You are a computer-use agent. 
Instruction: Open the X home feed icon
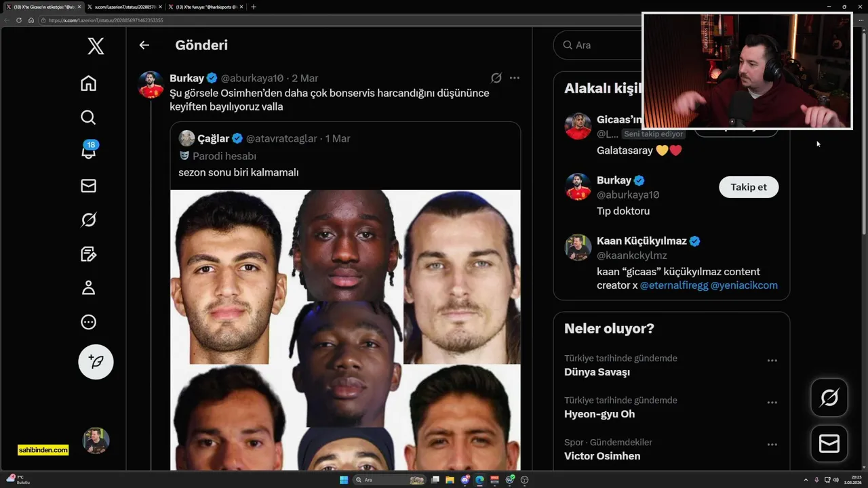click(88, 83)
